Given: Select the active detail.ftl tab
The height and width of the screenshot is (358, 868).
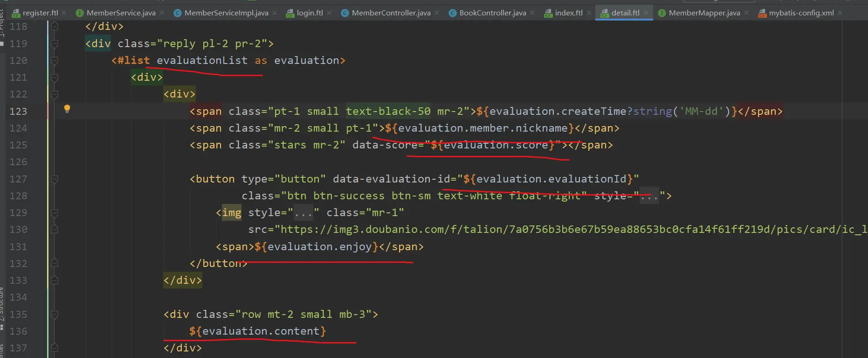Looking at the screenshot, I should pos(625,13).
